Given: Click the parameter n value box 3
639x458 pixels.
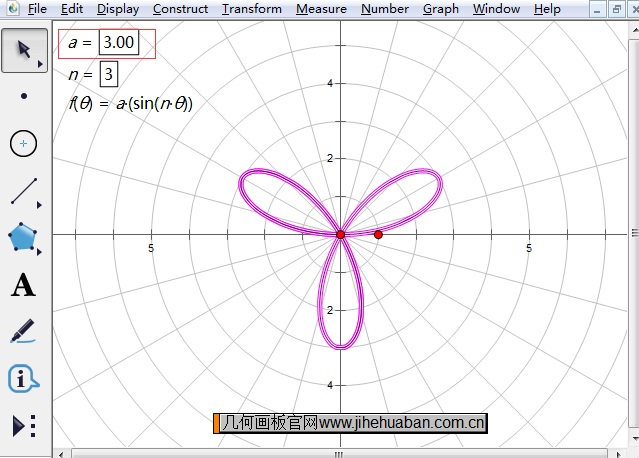Looking at the screenshot, I should pyautogui.click(x=109, y=74).
